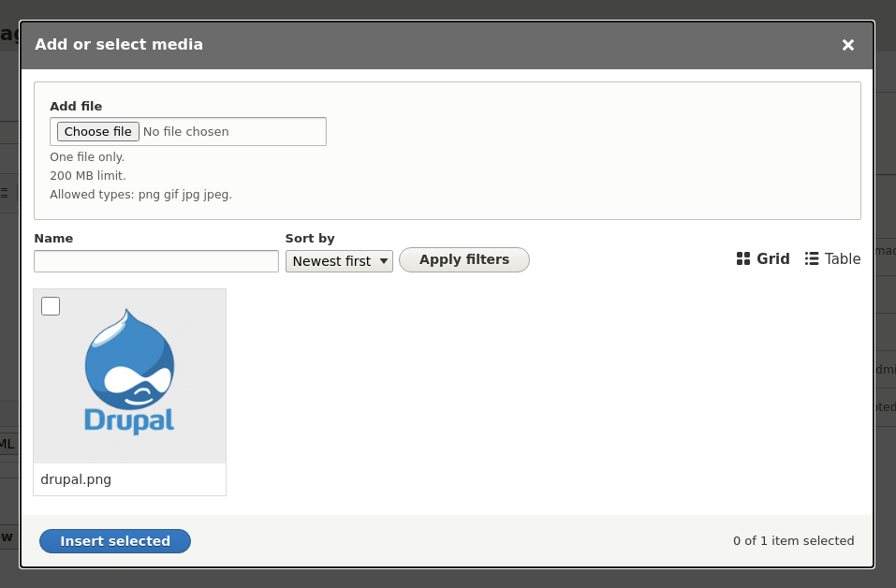896x588 pixels.
Task: Click the drupal.png file name
Action: click(76, 479)
